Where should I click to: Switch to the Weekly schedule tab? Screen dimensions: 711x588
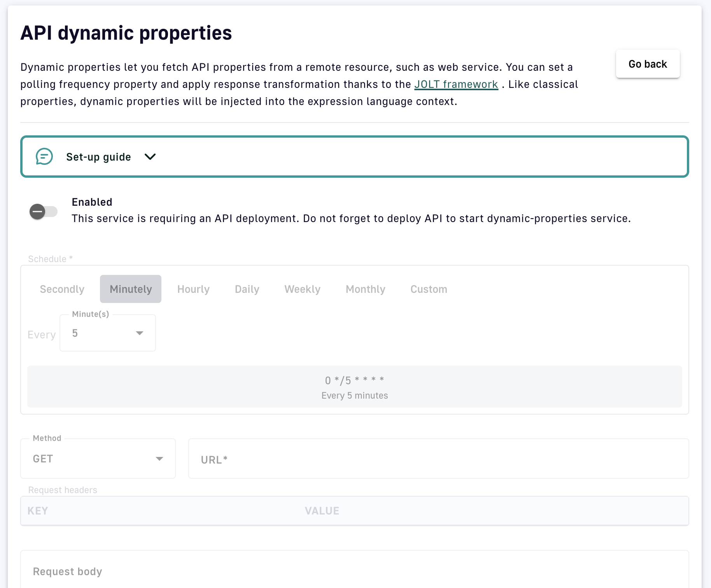(302, 289)
